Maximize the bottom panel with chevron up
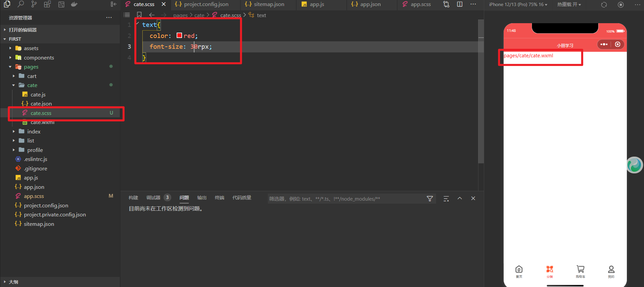644x287 pixels. click(x=460, y=198)
